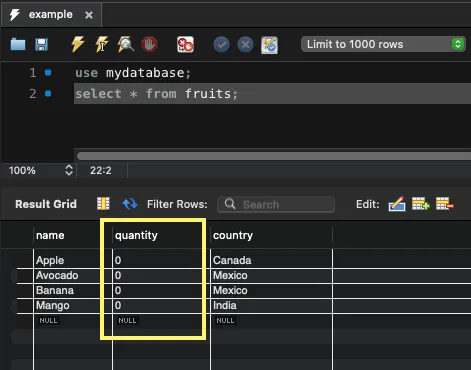The width and height of the screenshot is (471, 370).
Task: Execute statement under cursor lightning icon
Action: coord(102,44)
